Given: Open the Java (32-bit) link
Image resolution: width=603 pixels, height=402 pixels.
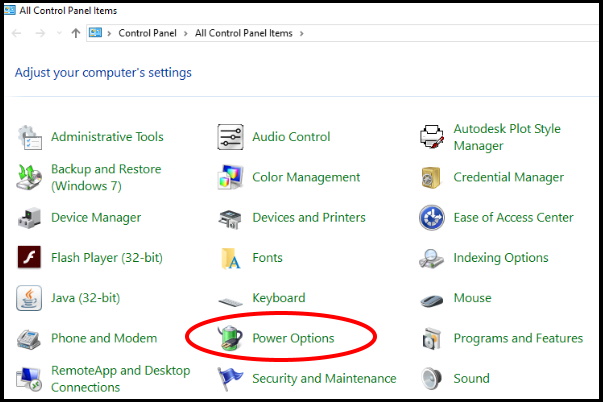Looking at the screenshot, I should (85, 298).
